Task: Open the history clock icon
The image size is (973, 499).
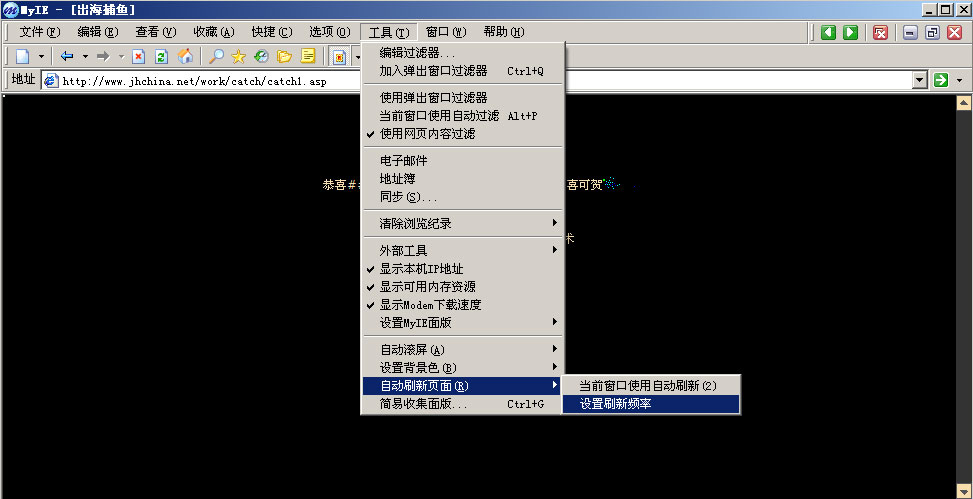Action: pyautogui.click(x=261, y=56)
